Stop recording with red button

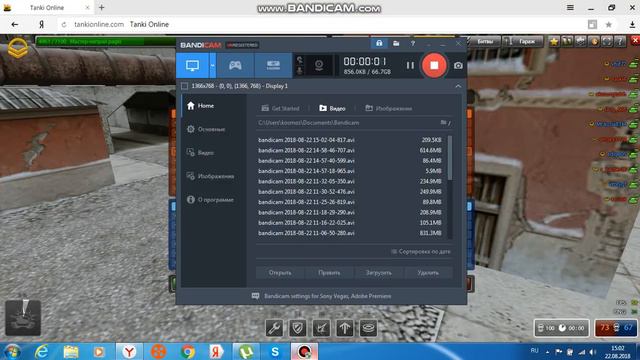coord(434,65)
